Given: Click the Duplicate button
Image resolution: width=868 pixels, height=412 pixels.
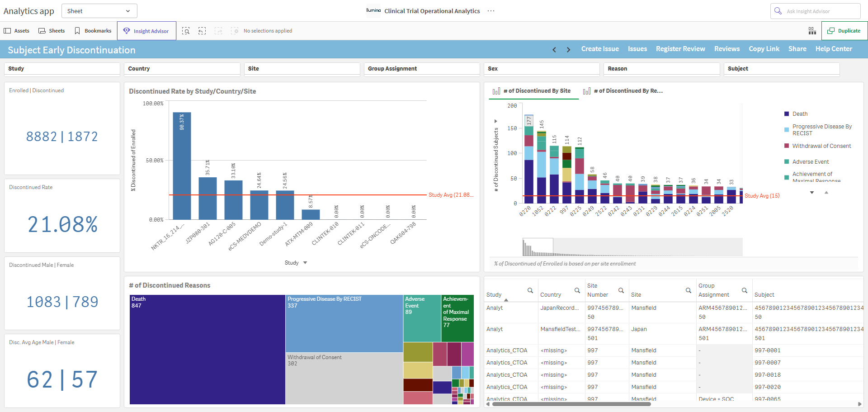Looking at the screenshot, I should [844, 31].
